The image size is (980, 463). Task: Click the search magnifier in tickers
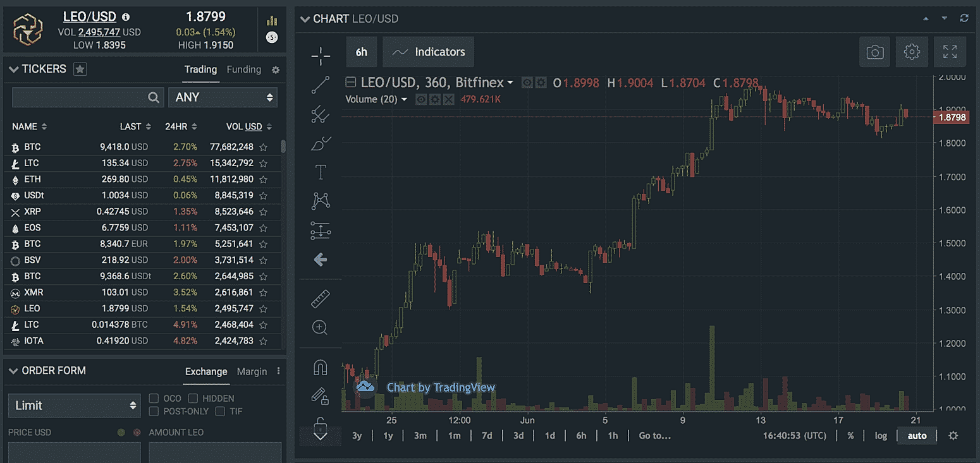[154, 97]
